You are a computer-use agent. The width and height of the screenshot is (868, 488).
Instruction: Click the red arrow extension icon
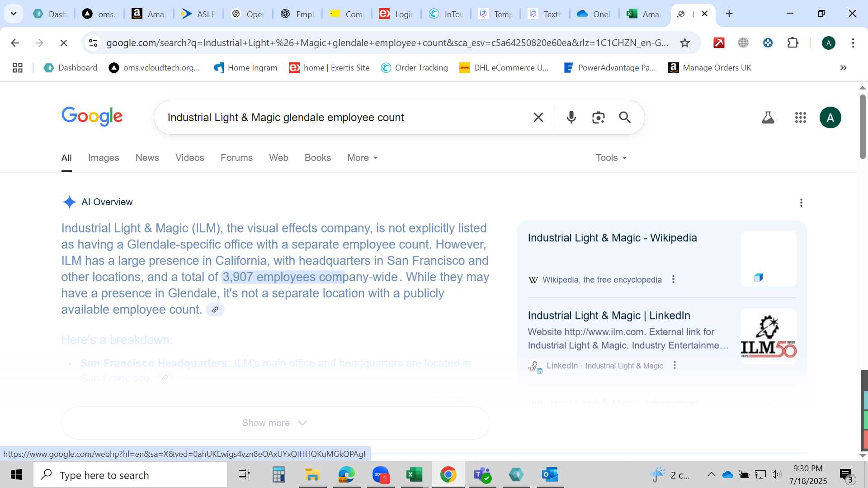point(719,43)
